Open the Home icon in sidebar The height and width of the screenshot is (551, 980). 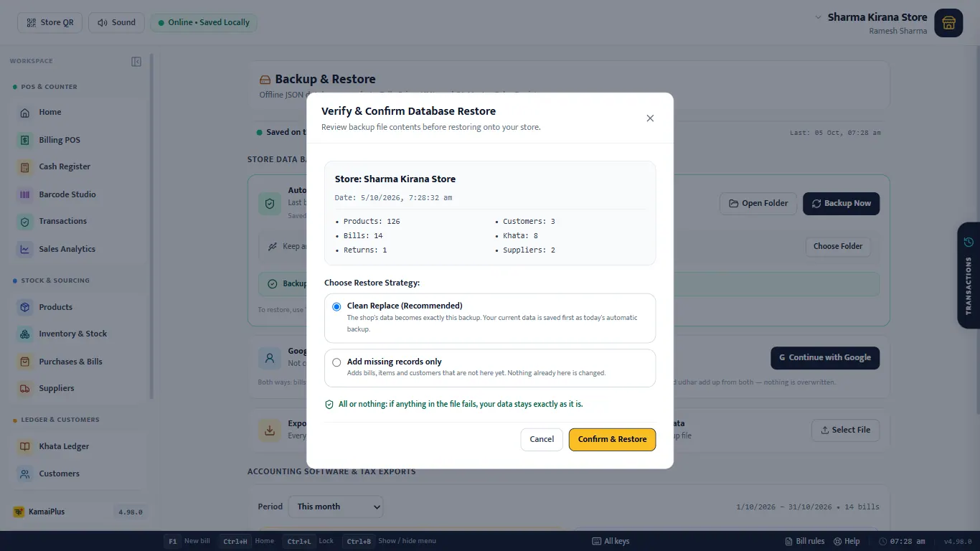coord(25,113)
